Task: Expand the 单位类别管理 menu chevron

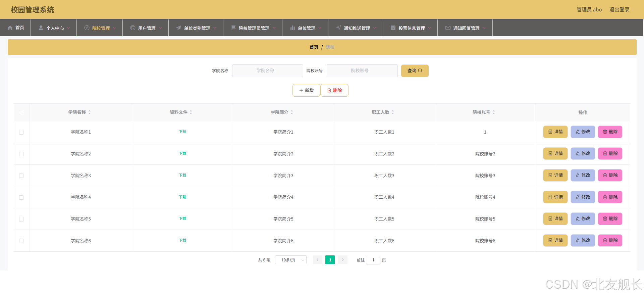Action: click(x=215, y=28)
